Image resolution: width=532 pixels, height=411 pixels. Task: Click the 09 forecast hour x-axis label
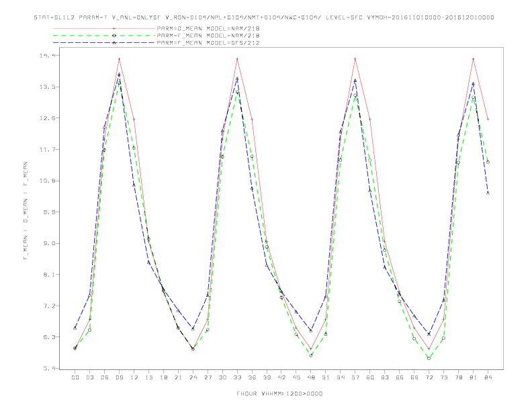[119, 377]
